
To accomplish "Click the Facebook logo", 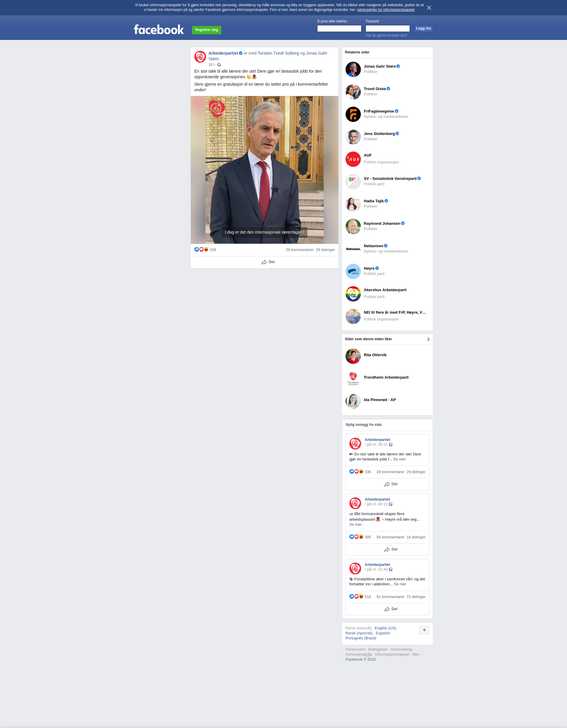I will (159, 30).
